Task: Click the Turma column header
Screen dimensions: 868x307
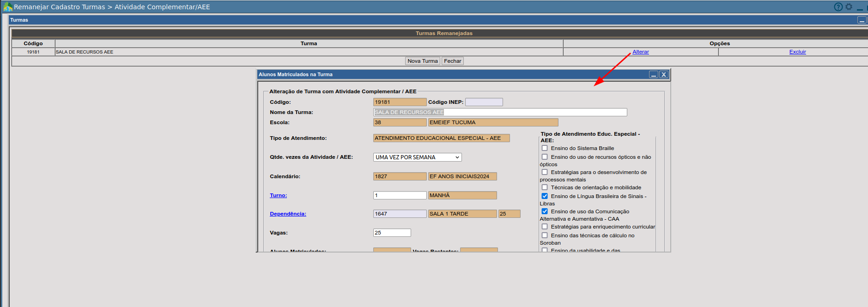Action: pos(309,43)
